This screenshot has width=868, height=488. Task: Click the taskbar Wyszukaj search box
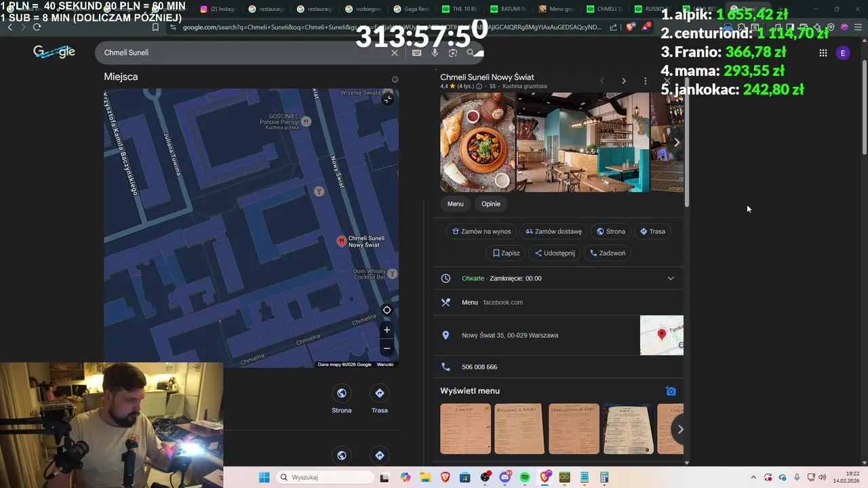[x=325, y=477]
